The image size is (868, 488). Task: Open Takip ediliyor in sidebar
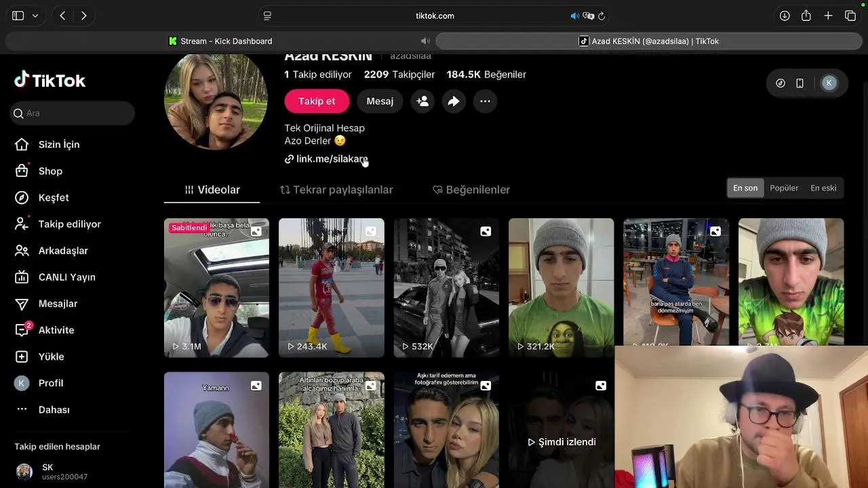58,224
